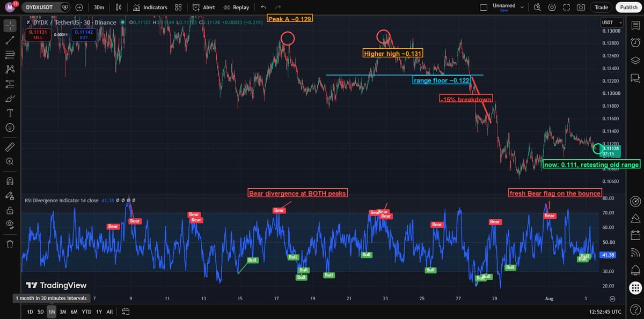Open the layout setup square selector
644x319 pixels.
[484, 8]
